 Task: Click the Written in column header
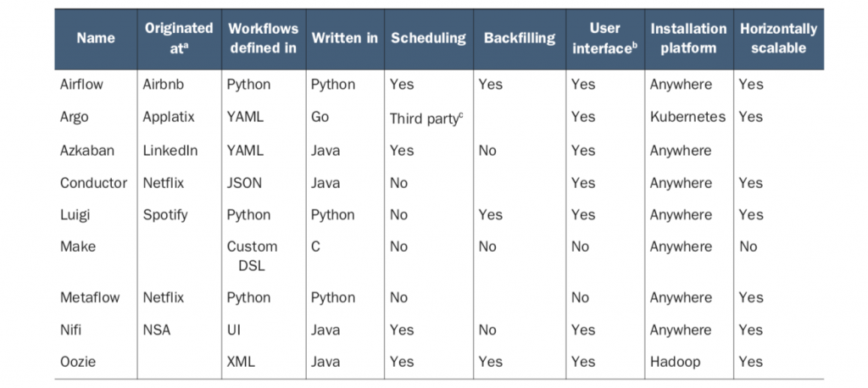(x=344, y=38)
